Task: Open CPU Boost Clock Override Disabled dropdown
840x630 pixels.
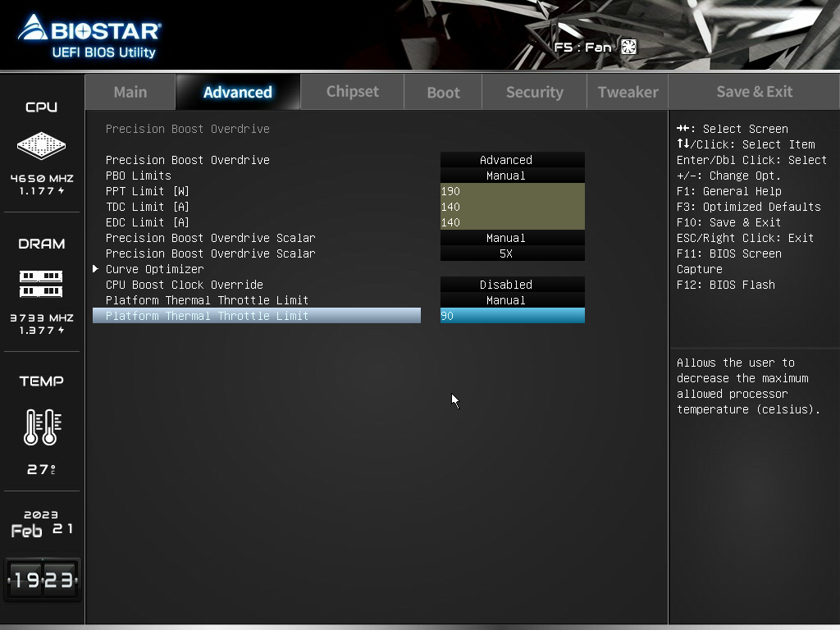Action: click(x=513, y=285)
